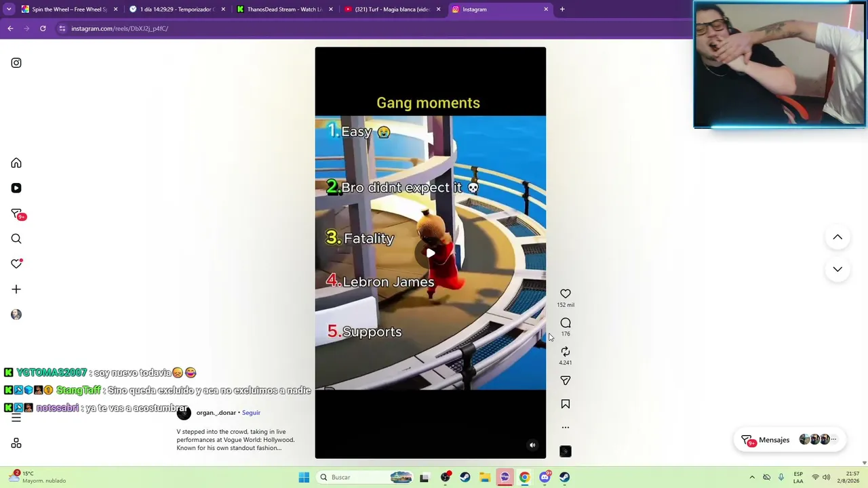The width and height of the screenshot is (868, 488).
Task: Open the Instagram logo home link
Action: tap(16, 63)
